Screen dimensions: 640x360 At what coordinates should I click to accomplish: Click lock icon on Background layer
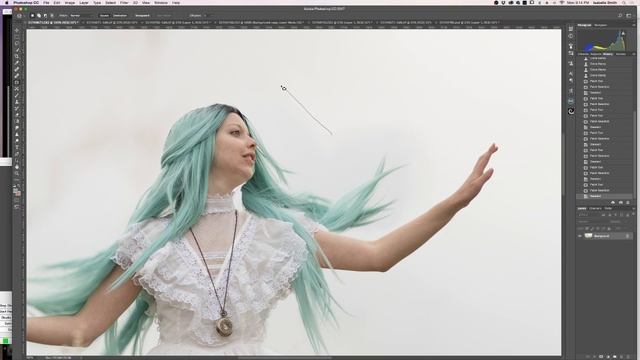coord(627,236)
